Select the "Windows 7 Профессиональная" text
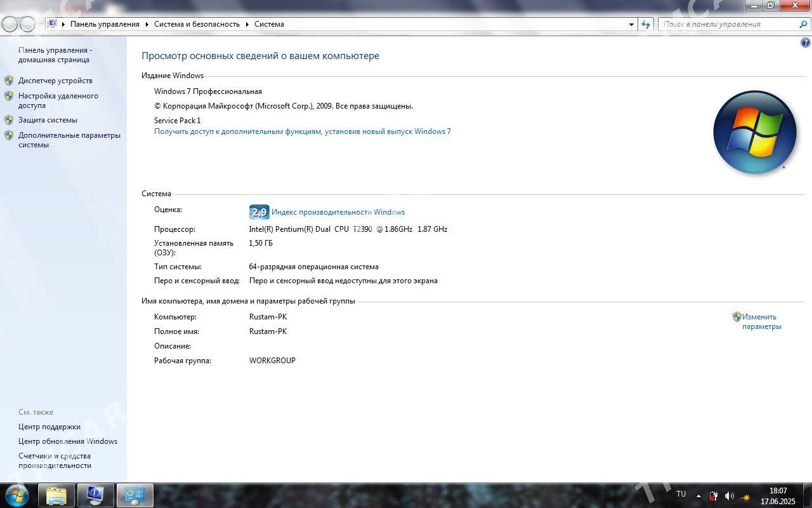Viewport: 812px width, 508px height. click(x=208, y=91)
